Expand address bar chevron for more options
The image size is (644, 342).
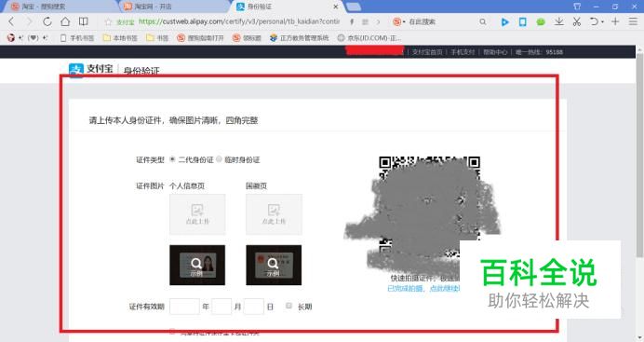378,21
